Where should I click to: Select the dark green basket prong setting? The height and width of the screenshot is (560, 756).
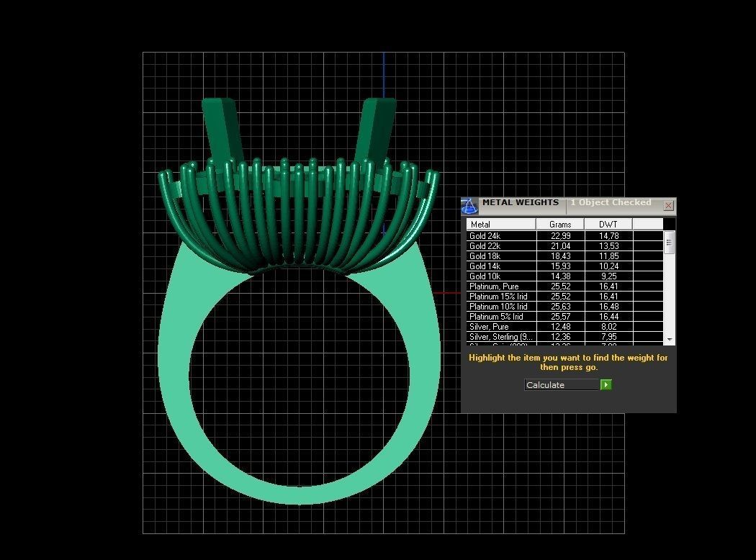[299, 217]
